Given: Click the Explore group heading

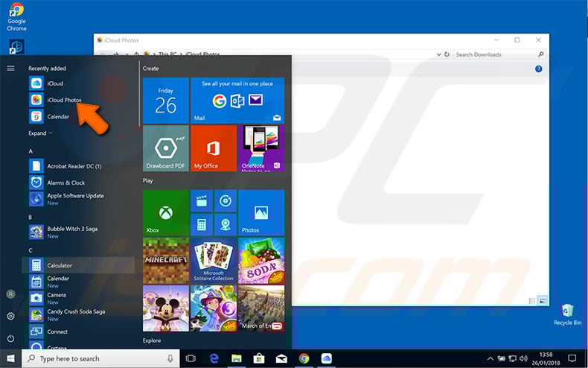Looking at the screenshot, I should (x=152, y=340).
